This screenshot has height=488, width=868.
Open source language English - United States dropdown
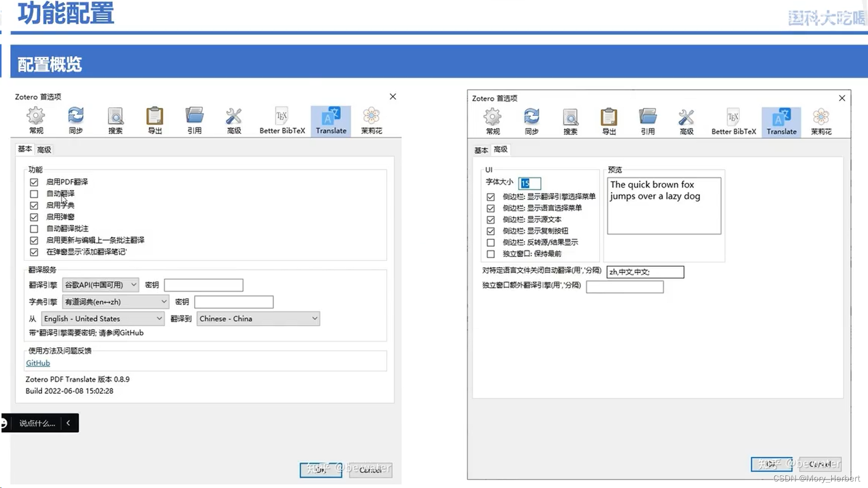point(103,319)
